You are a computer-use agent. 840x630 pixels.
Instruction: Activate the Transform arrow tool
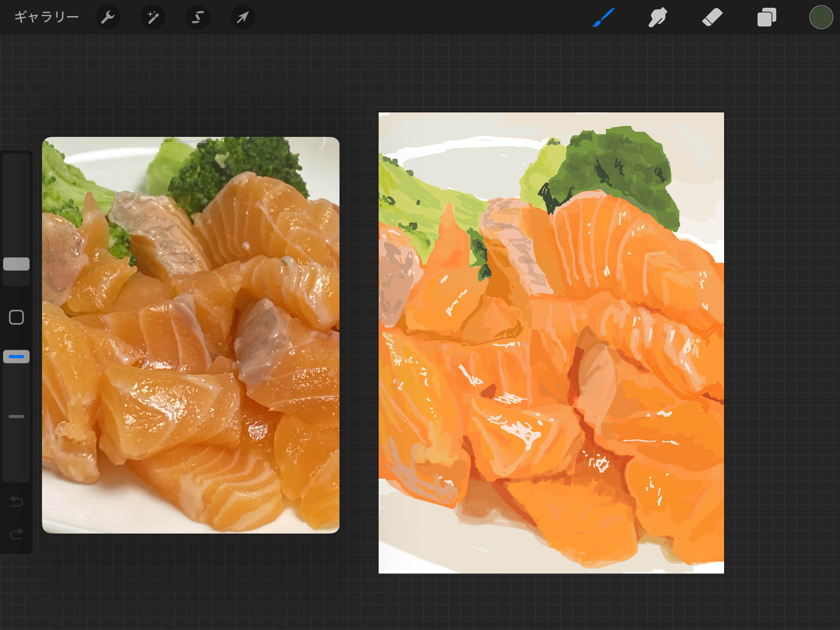tap(243, 17)
